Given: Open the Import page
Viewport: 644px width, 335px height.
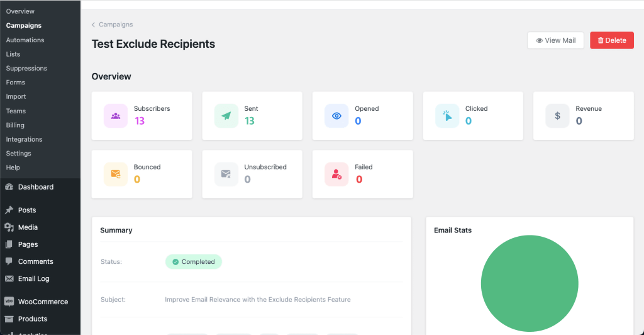Looking at the screenshot, I should [x=16, y=96].
